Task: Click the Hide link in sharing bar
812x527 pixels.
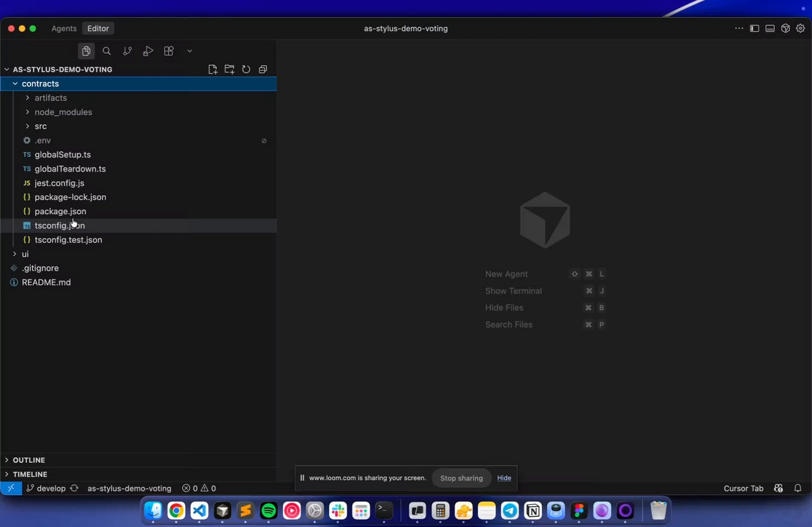Action: pos(504,478)
